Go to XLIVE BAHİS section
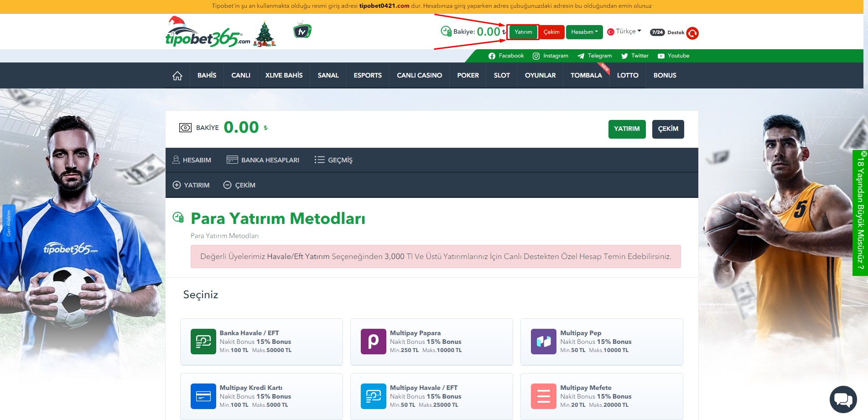Image resolution: width=868 pixels, height=420 pixels. [284, 75]
